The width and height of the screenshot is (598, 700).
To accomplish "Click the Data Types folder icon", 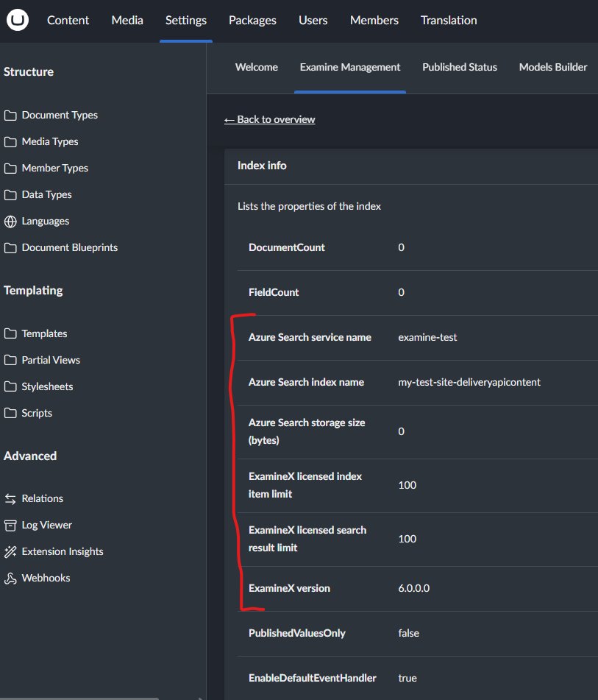I will [10, 194].
